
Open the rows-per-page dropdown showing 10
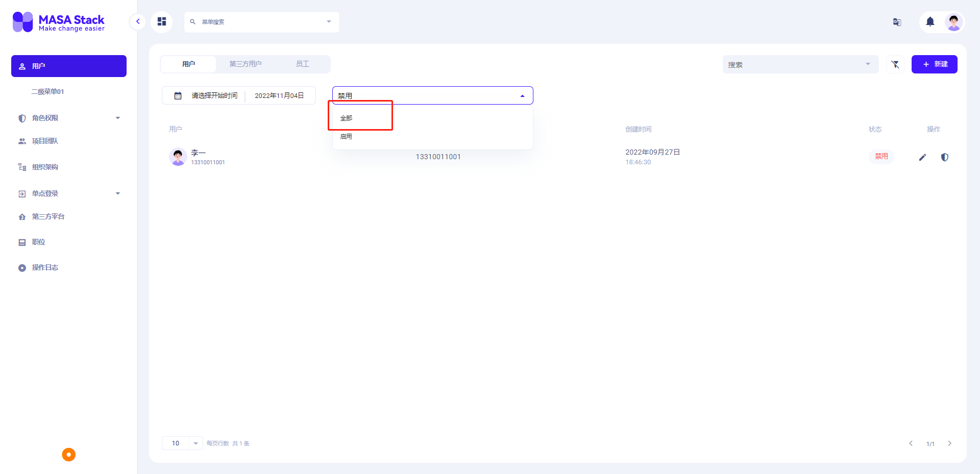(182, 443)
